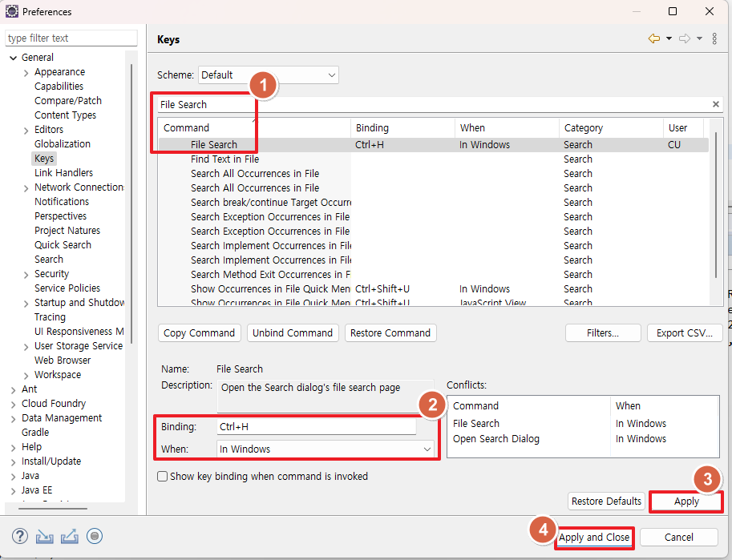Enable "Show key binding when command is invoked"

pyautogui.click(x=163, y=476)
